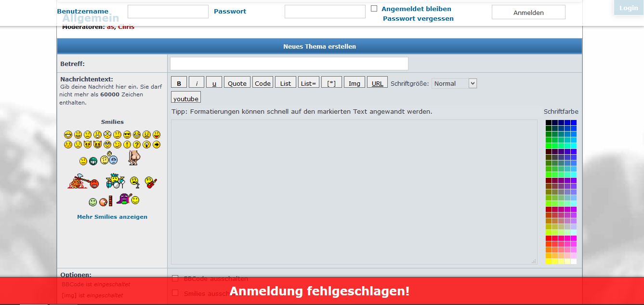Click the Betreff subject input field
Screen dimensions: 644x305
(x=289, y=64)
